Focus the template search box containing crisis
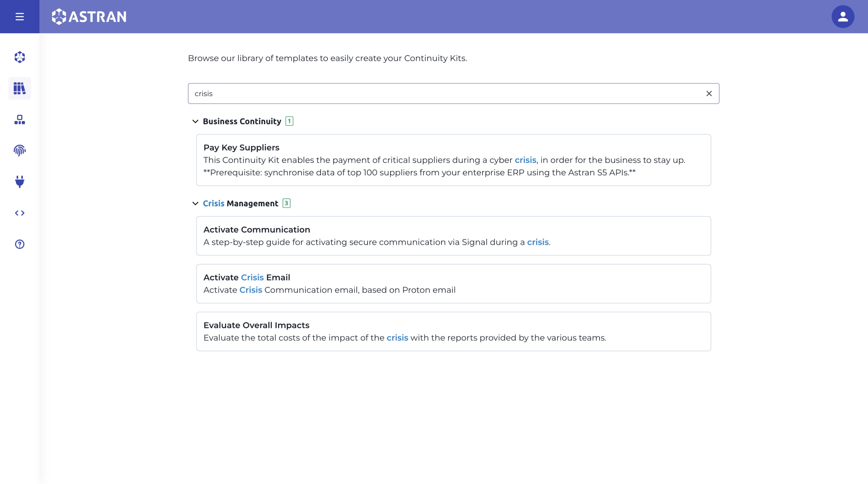This screenshot has width=868, height=484. (x=454, y=94)
